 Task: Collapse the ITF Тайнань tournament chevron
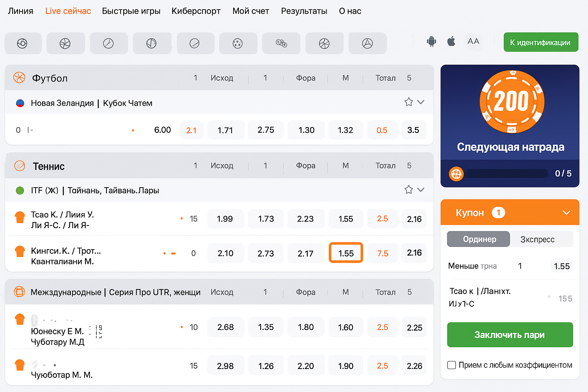point(421,190)
